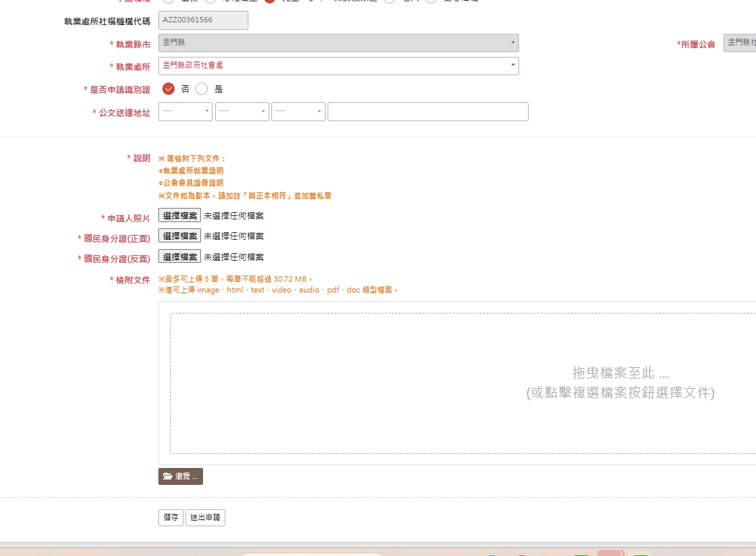
Task: Open the second 公文送達地址 dropdown
Action: (242, 112)
